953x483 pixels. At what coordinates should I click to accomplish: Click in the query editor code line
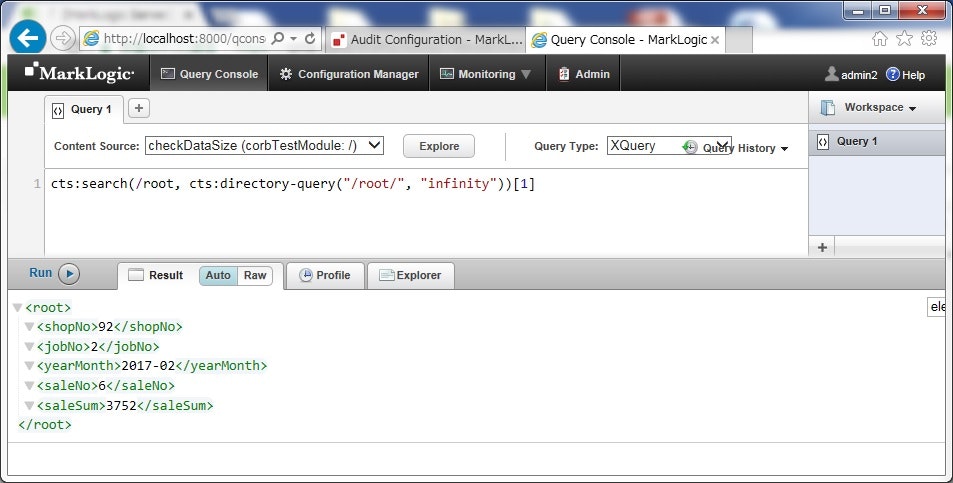(292, 183)
